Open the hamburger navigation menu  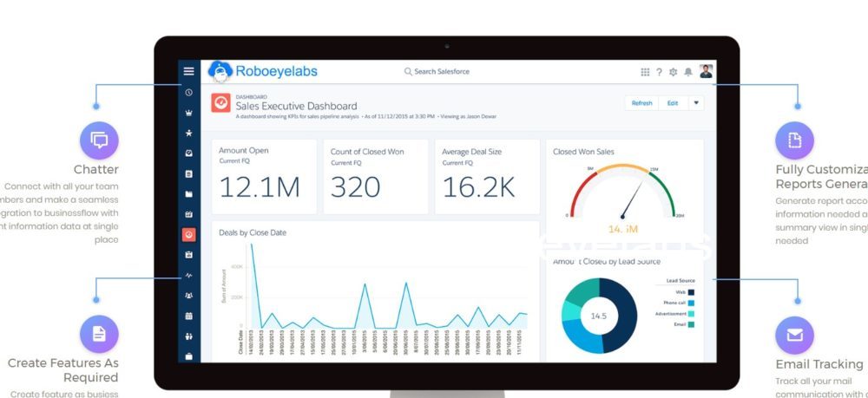[x=188, y=71]
